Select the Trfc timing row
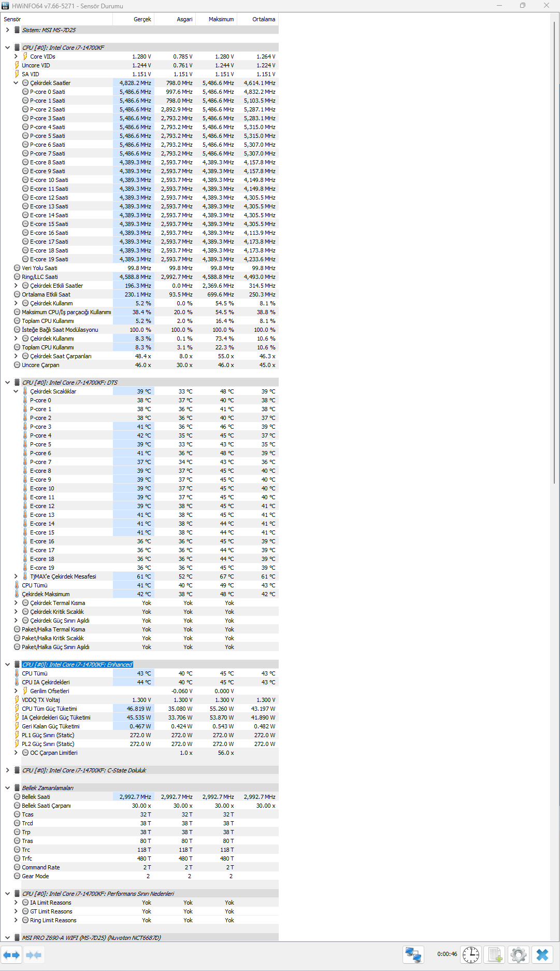The width and height of the screenshot is (560, 971). click(x=140, y=859)
